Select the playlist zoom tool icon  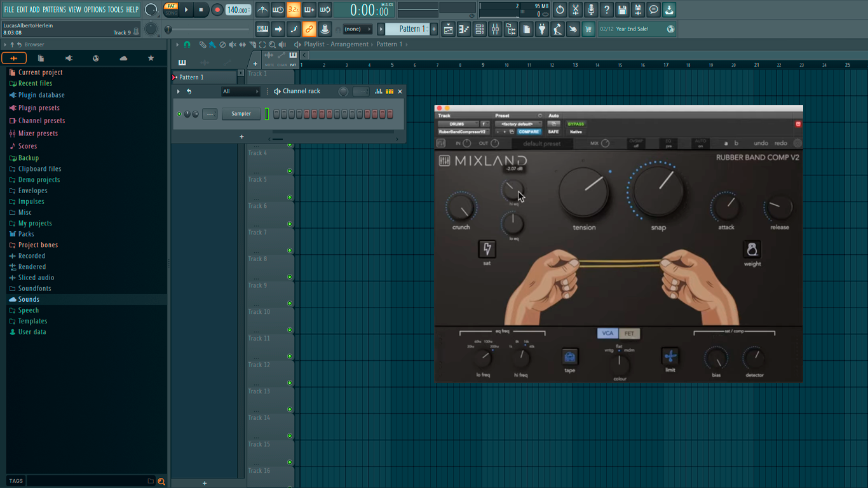[x=272, y=44]
